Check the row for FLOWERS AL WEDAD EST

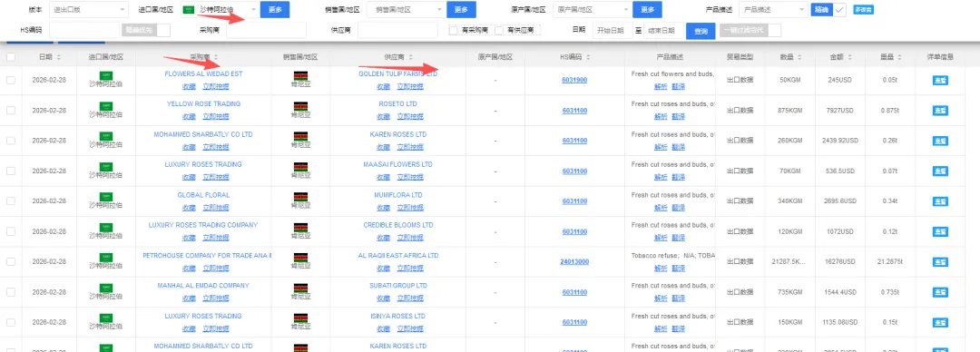(11, 80)
